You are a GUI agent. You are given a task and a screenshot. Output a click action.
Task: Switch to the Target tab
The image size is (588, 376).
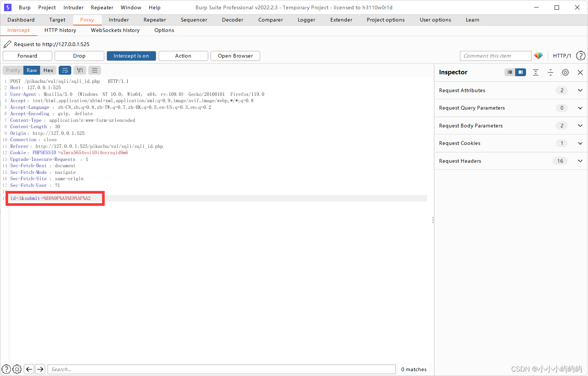(x=57, y=20)
